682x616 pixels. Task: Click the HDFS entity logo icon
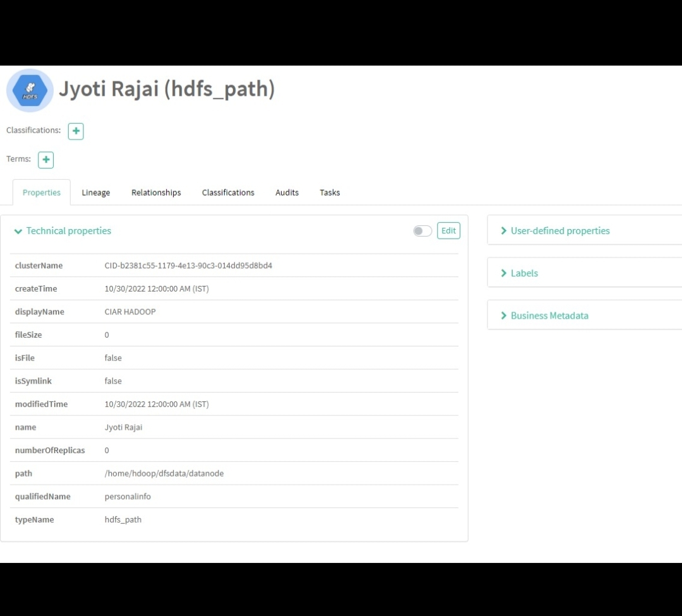(x=30, y=90)
